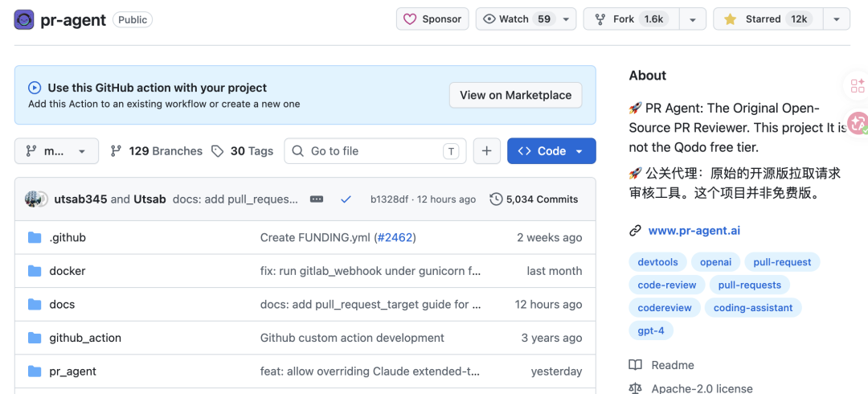Screen dimensions: 868x394
Task: Click the pink circular extension icon with checkmark
Action: 858,123
